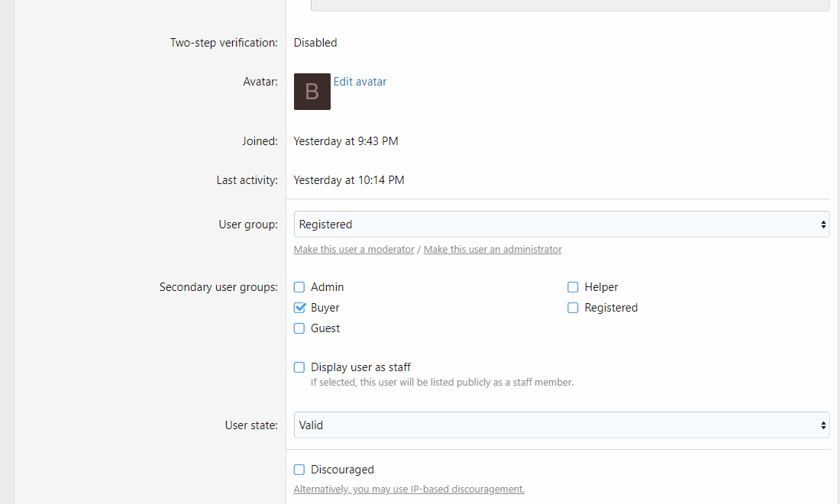
Task: Click the Two-step verification Disabled status
Action: (x=315, y=43)
